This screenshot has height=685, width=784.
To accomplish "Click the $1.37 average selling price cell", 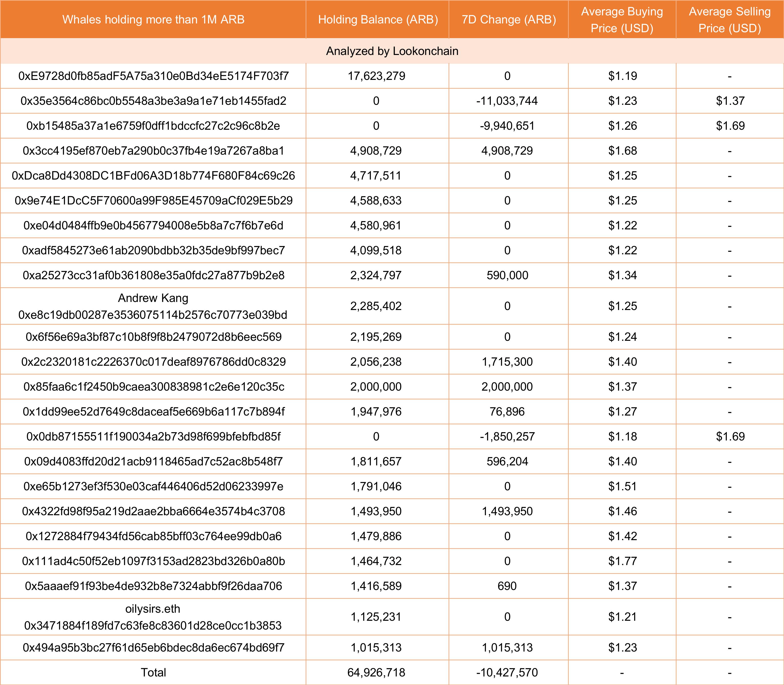I will point(730,101).
